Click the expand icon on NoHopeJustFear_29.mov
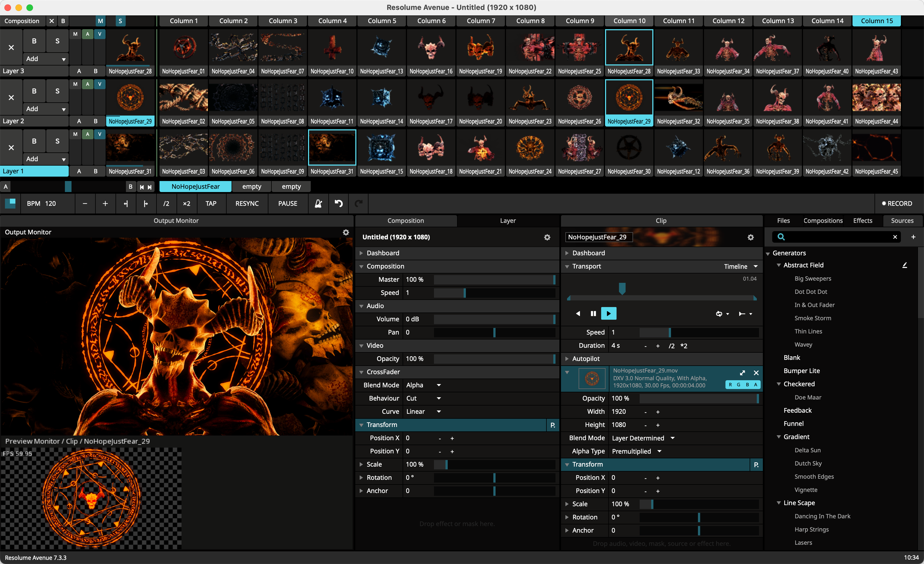The width and height of the screenshot is (924, 564). click(742, 373)
